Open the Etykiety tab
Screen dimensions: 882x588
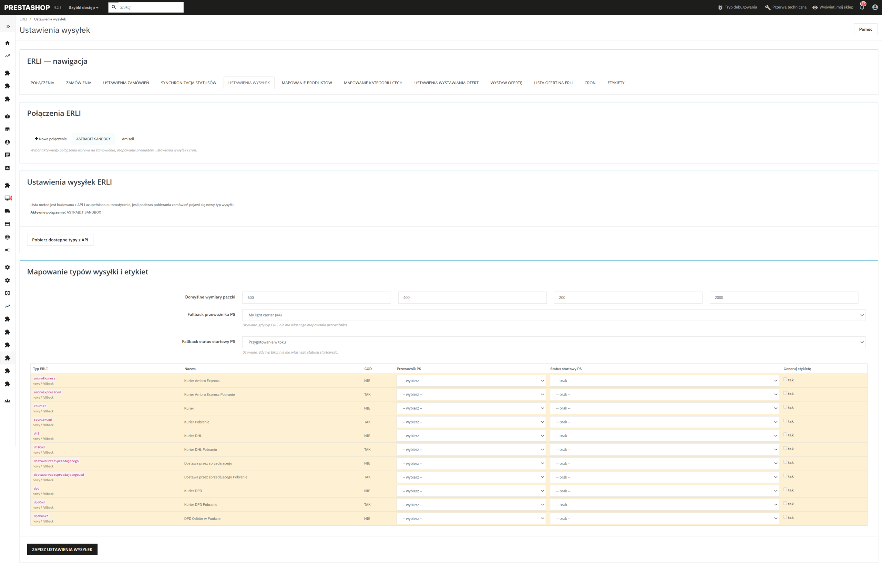pyautogui.click(x=616, y=83)
